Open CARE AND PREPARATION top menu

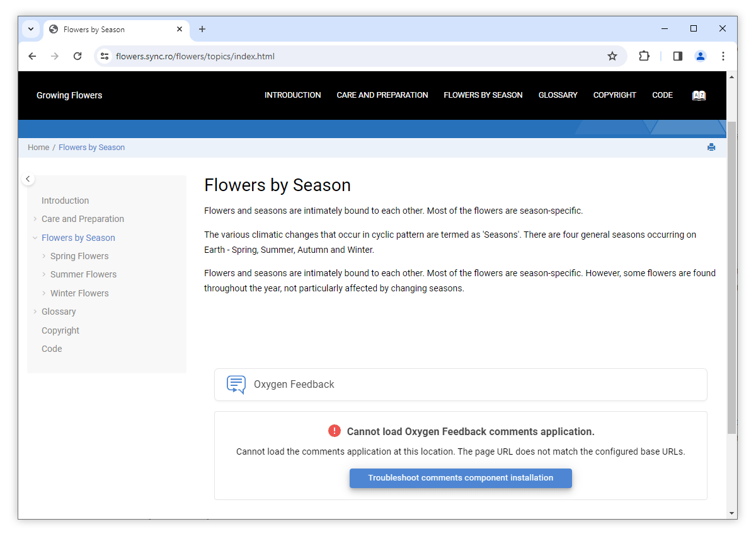click(382, 95)
